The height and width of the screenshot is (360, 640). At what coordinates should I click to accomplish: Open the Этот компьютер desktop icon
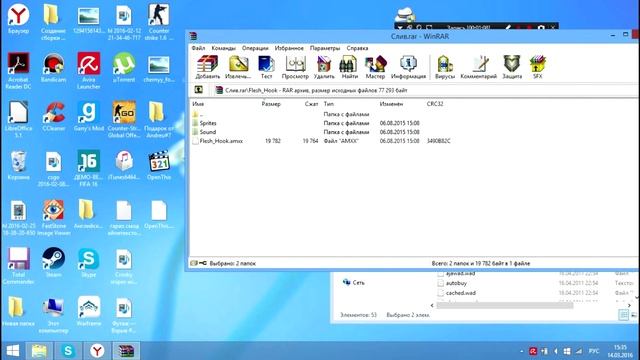(53, 314)
